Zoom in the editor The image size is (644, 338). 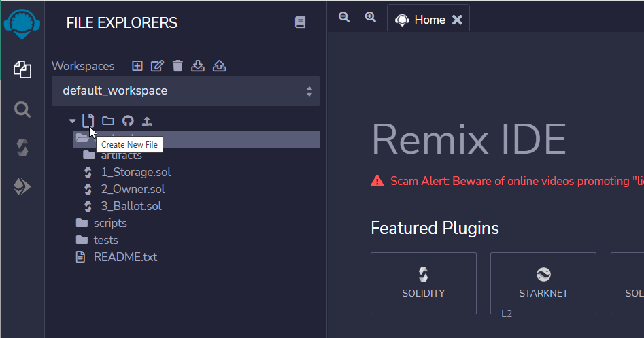371,17
